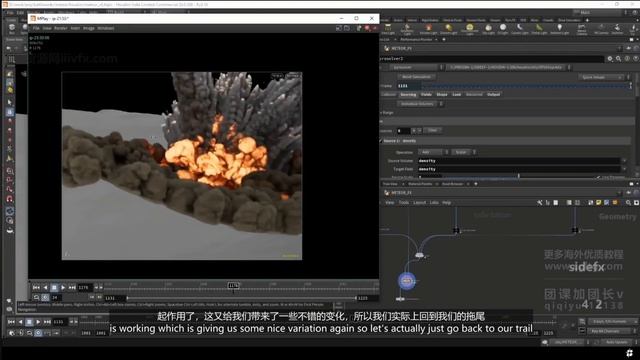640x360 pixels.
Task: Click the blue selected node in network
Action: pyautogui.click(x=407, y=281)
